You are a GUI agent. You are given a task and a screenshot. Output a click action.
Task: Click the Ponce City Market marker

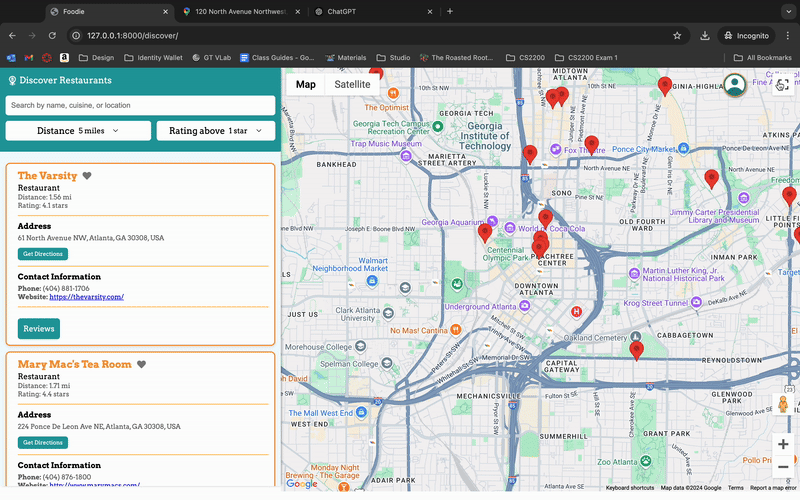684,148
